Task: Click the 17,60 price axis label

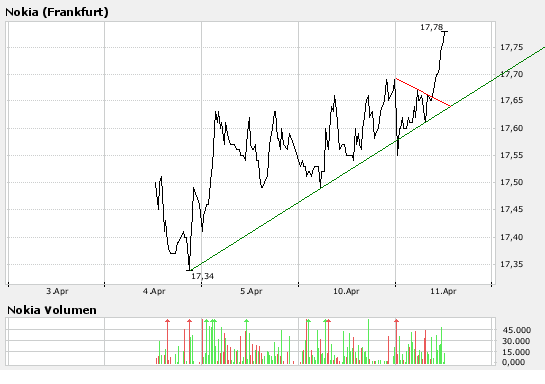Action: click(x=511, y=128)
